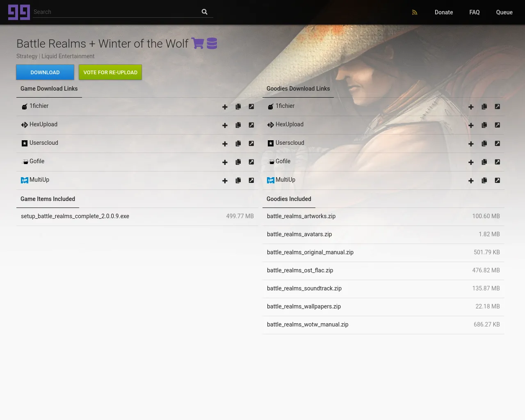This screenshot has width=525, height=420.
Task: Click the VOTE FOR RE-UPLOAD button
Action: (110, 72)
